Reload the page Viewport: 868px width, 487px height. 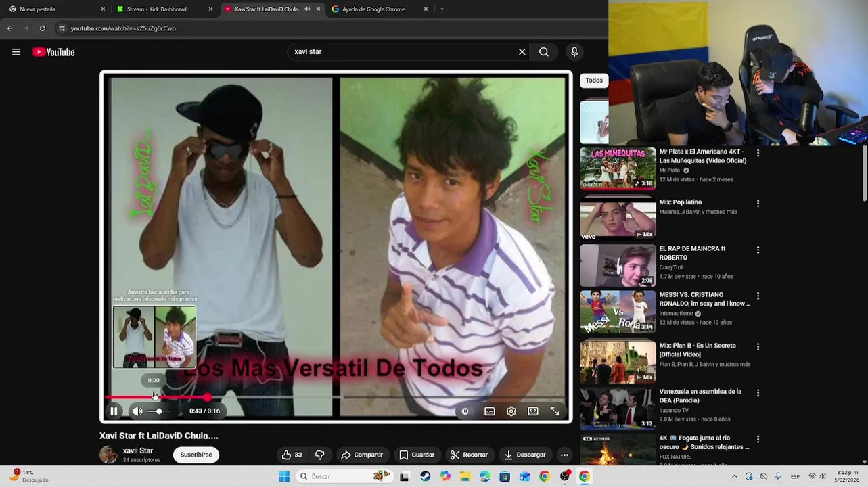(42, 28)
